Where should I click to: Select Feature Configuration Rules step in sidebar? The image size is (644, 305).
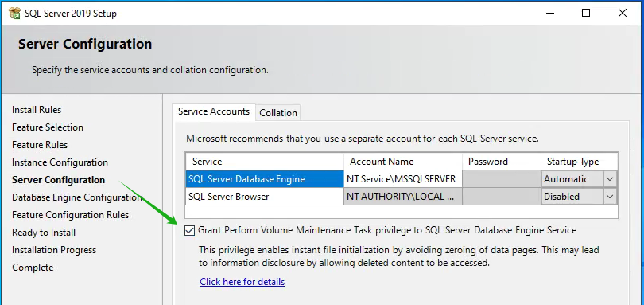[70, 215]
